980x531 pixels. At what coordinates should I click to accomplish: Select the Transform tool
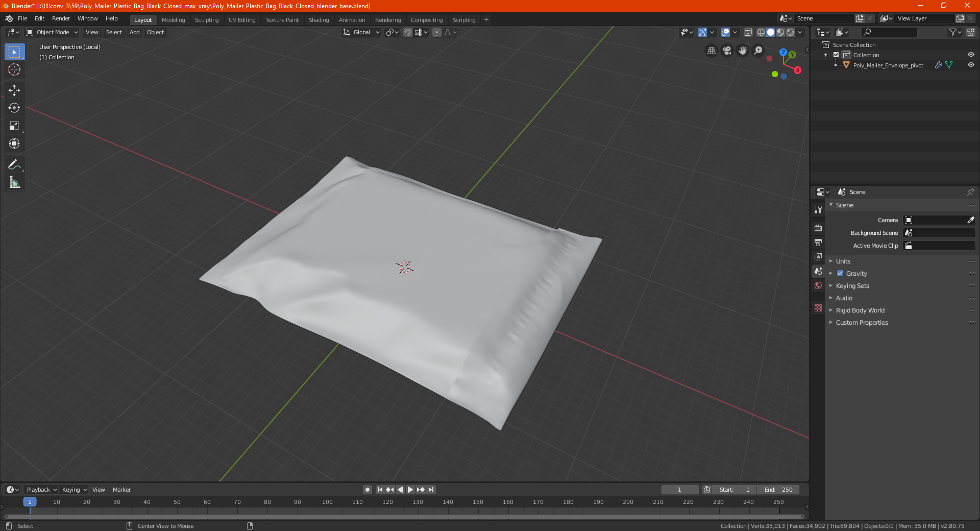point(14,143)
